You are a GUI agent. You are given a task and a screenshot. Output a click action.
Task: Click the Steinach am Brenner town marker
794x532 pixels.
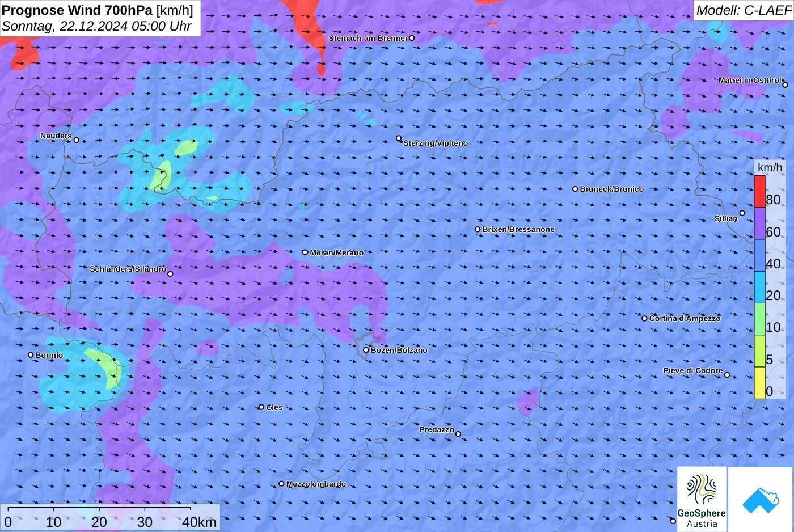click(x=412, y=38)
